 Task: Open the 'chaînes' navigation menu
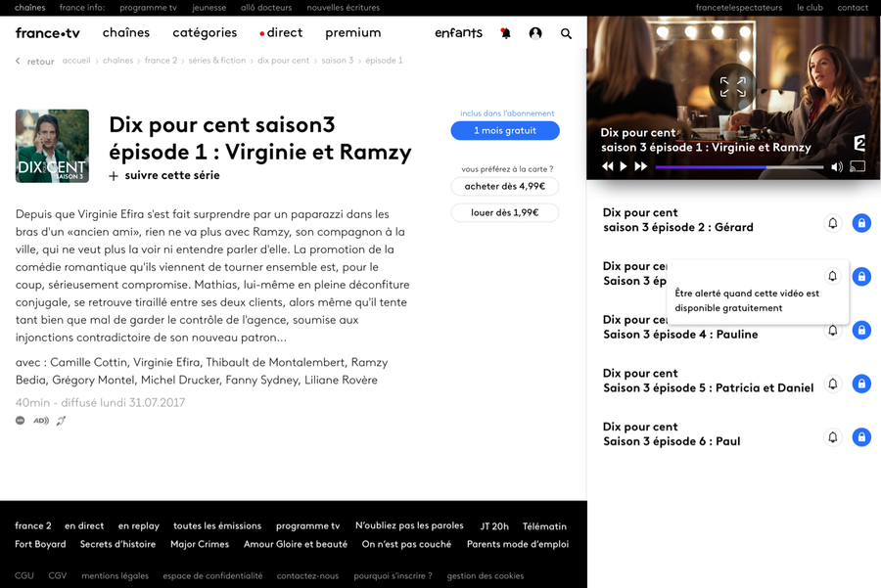(x=126, y=33)
